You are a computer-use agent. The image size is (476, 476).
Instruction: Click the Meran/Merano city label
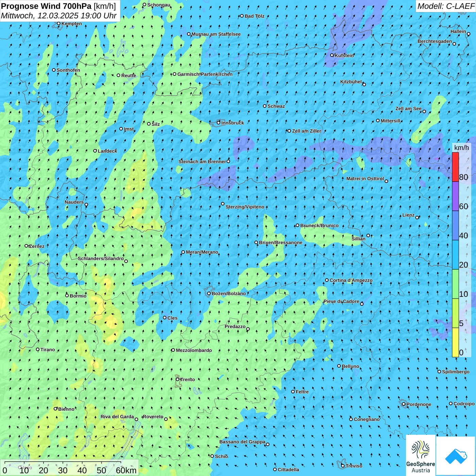point(202,252)
